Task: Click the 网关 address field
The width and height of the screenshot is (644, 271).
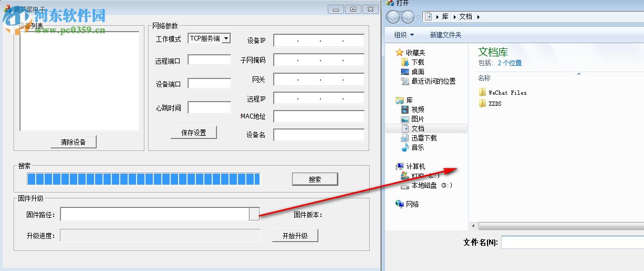Action: pyautogui.click(x=318, y=79)
